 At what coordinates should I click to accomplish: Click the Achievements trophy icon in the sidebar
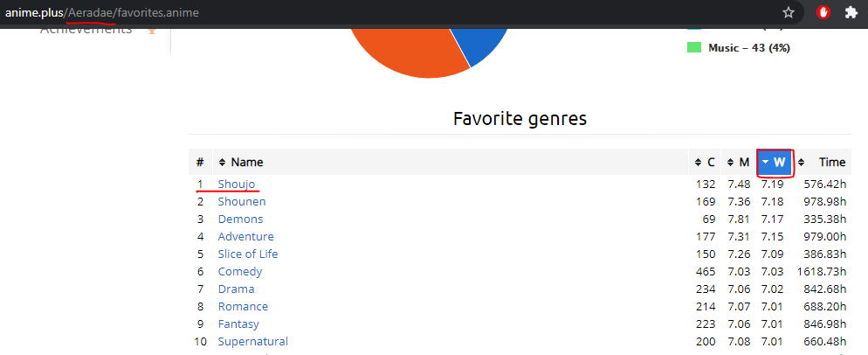[x=152, y=31]
